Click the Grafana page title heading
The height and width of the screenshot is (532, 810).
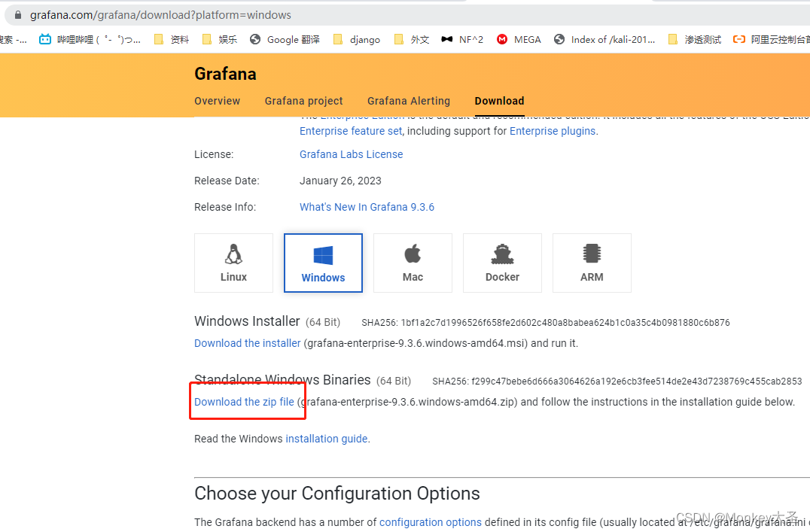225,74
